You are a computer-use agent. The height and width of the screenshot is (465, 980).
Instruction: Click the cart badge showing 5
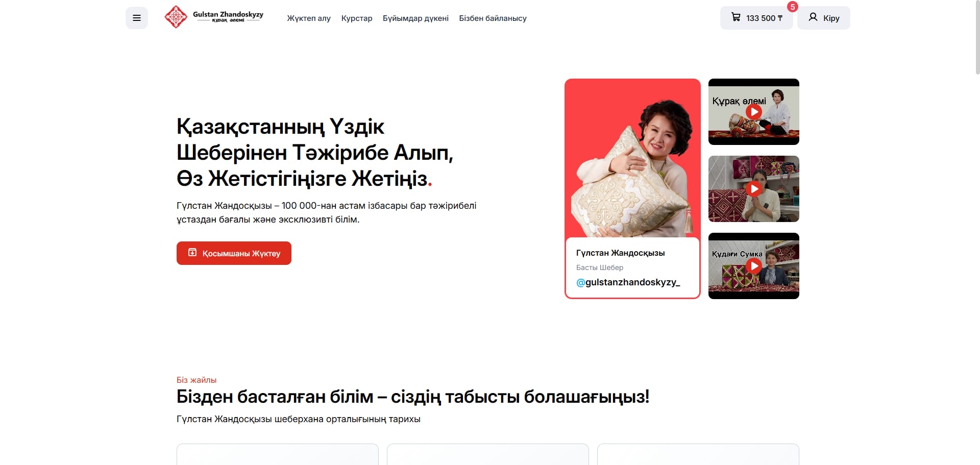click(x=792, y=7)
